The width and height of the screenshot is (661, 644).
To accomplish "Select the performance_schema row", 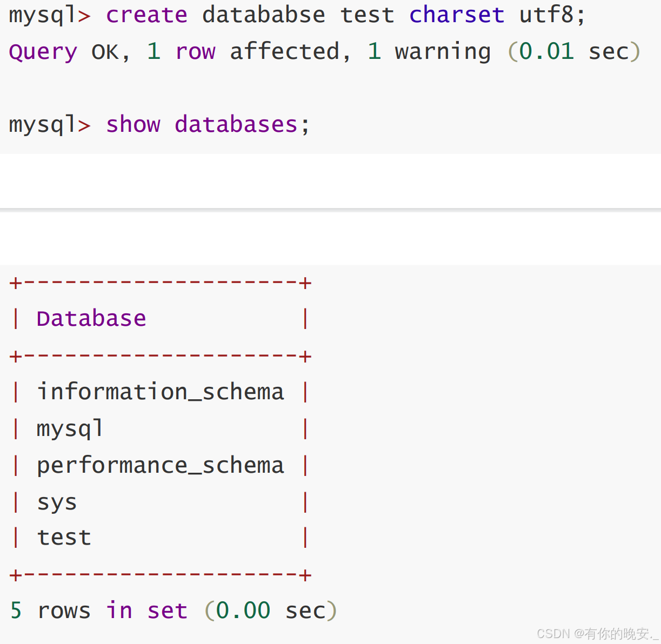I will (160, 466).
